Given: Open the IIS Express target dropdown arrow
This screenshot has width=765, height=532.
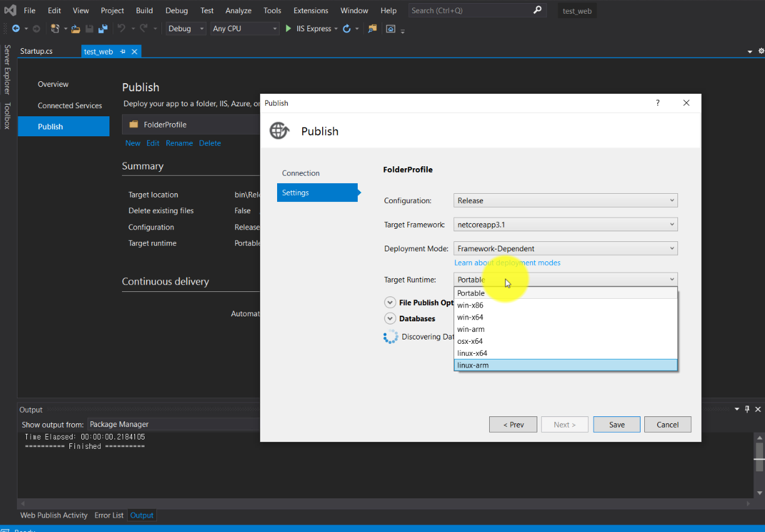Looking at the screenshot, I should 336,29.
